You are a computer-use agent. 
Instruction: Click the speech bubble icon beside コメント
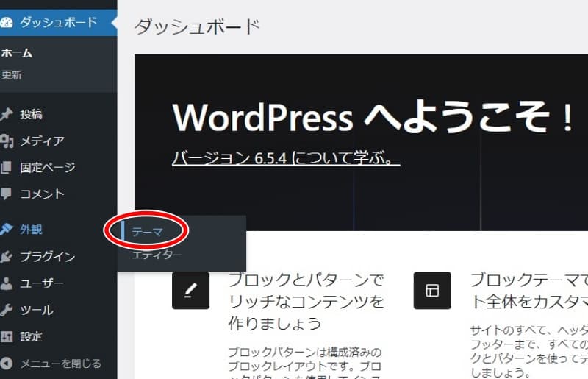pos(6,194)
